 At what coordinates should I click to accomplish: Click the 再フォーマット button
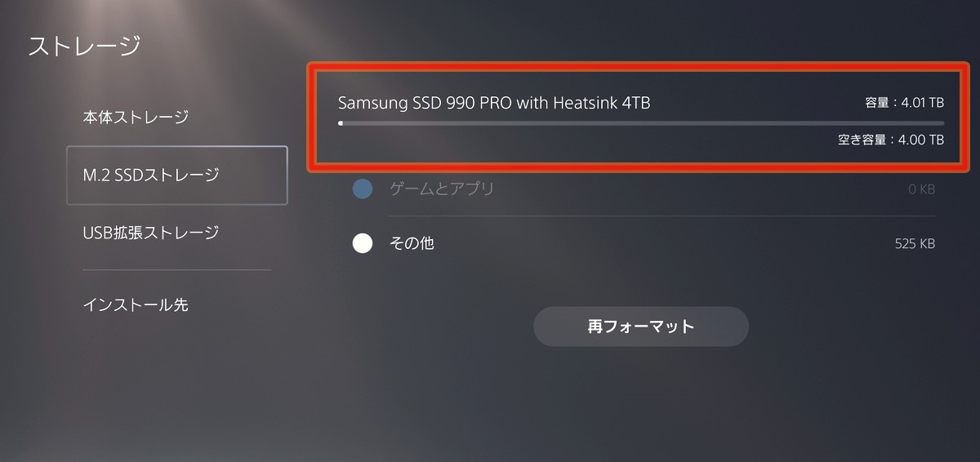641,327
